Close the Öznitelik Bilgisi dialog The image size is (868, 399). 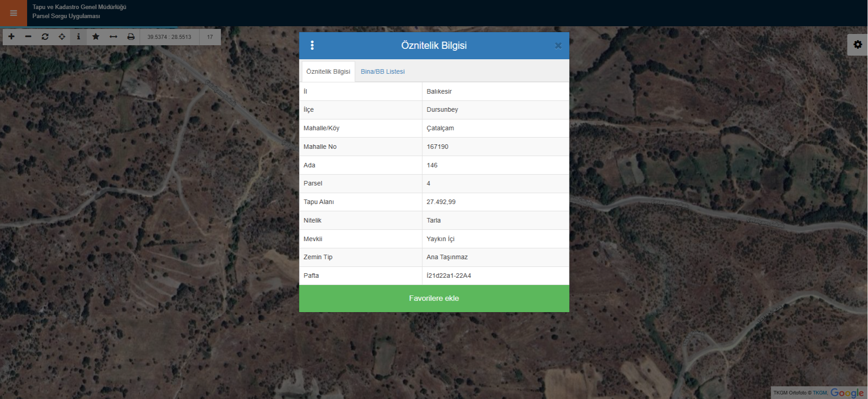[558, 46]
